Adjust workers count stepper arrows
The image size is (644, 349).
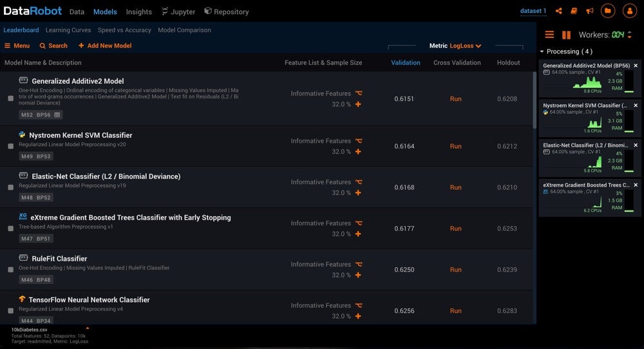tap(629, 35)
